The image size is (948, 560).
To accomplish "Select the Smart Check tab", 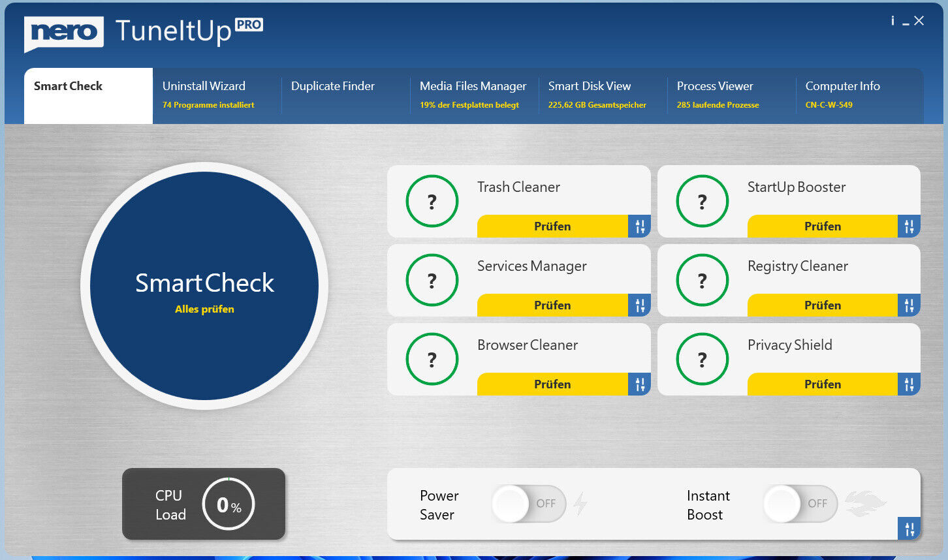I will point(88,95).
